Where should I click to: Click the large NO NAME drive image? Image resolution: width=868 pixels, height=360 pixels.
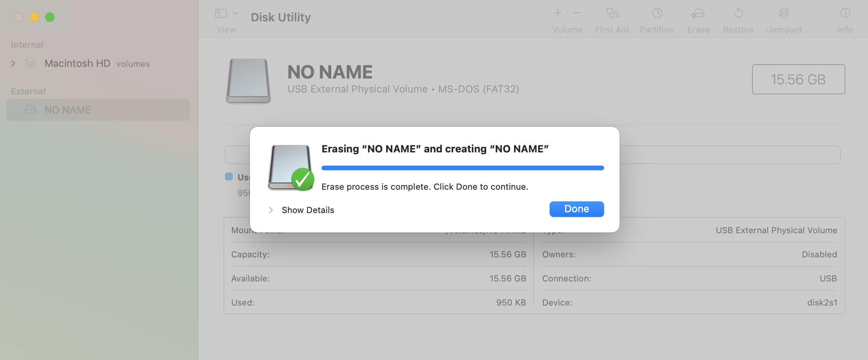tap(248, 81)
